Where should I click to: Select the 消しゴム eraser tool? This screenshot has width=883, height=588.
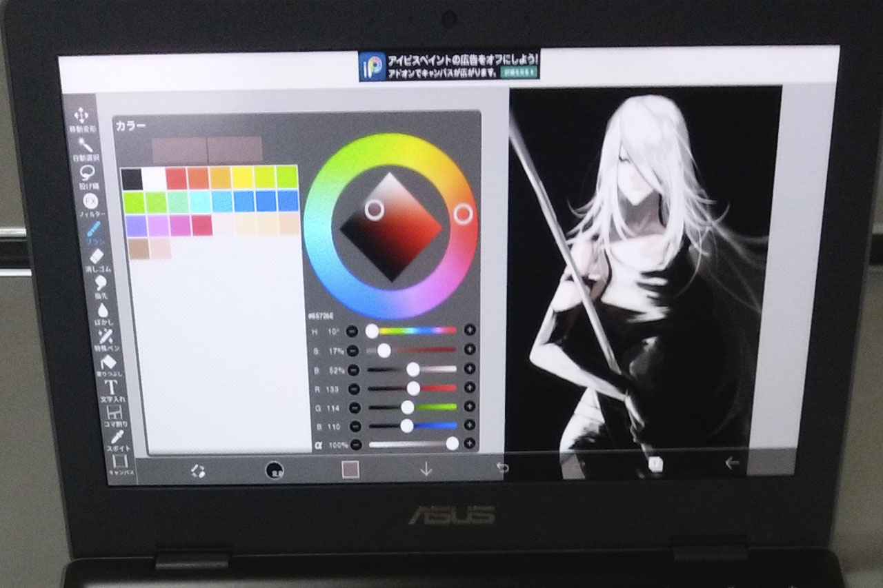pyautogui.click(x=97, y=261)
